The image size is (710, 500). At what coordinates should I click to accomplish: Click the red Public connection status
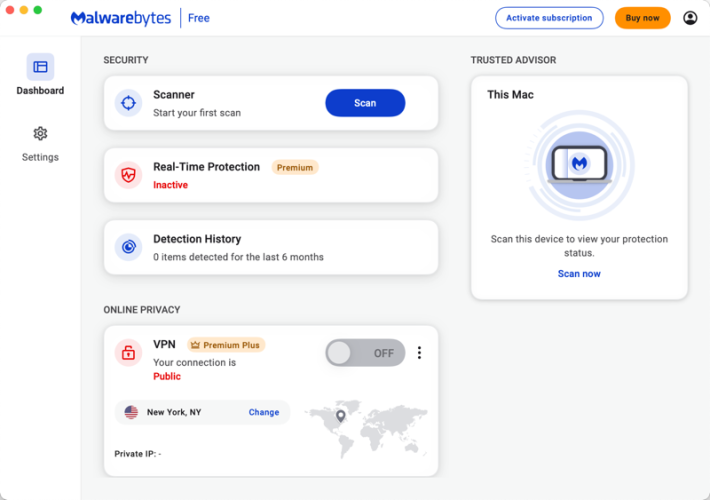[x=167, y=376]
